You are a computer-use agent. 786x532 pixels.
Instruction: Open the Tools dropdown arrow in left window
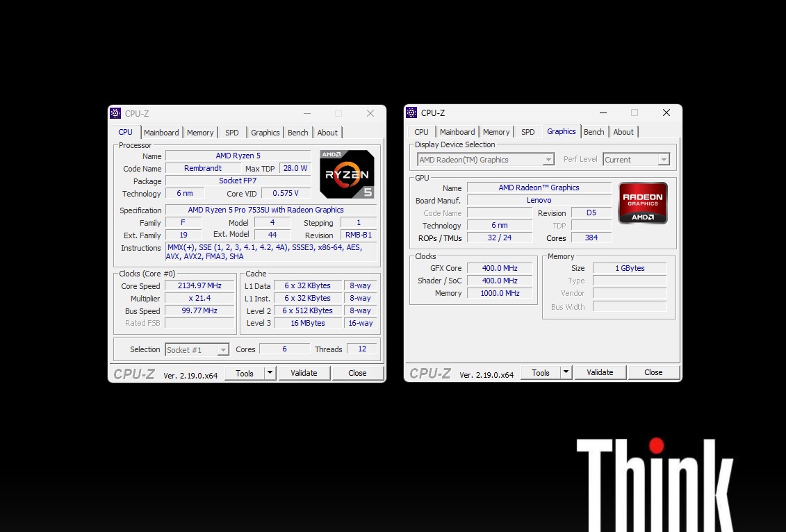(270, 373)
